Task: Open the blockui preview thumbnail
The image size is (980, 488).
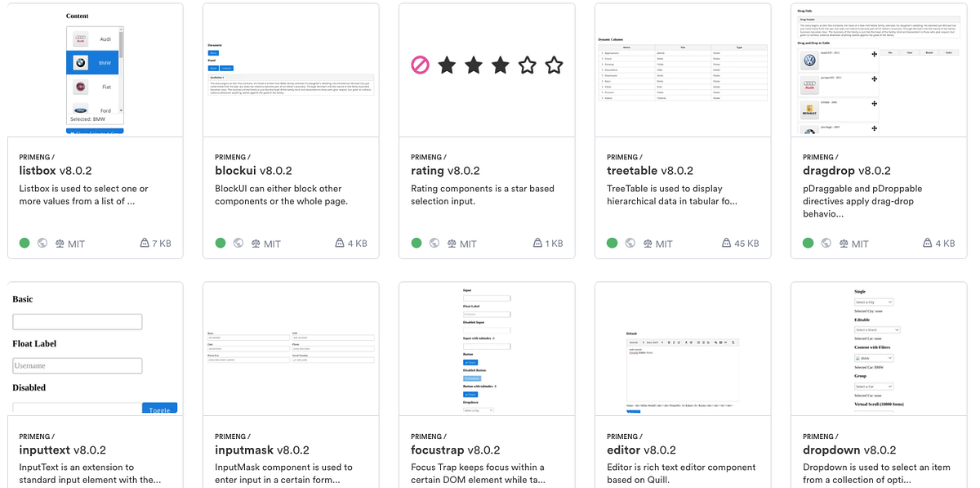Action: point(292,70)
